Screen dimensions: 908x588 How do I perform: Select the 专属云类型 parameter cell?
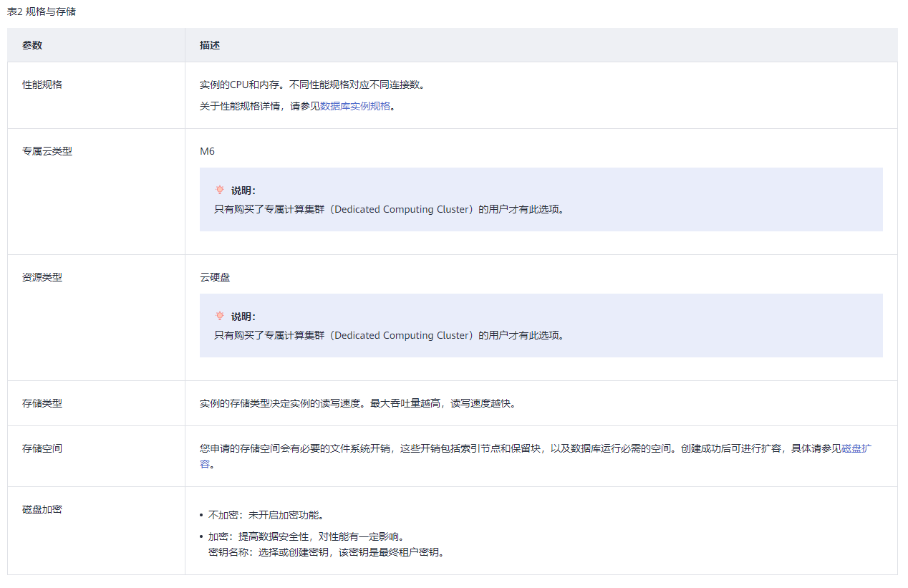click(96, 192)
